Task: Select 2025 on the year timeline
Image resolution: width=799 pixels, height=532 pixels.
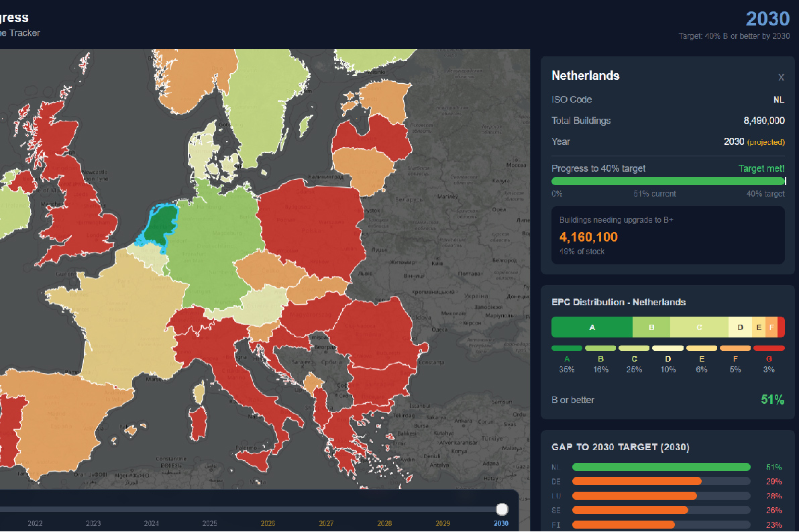Action: (209, 523)
